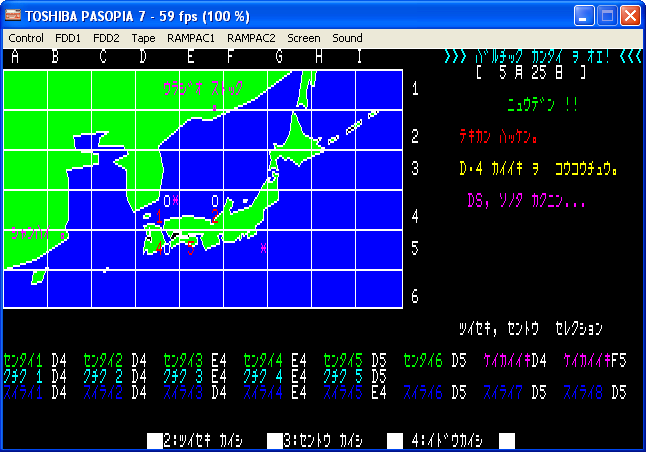Click the 'クチク 5' status entry

[355, 377]
